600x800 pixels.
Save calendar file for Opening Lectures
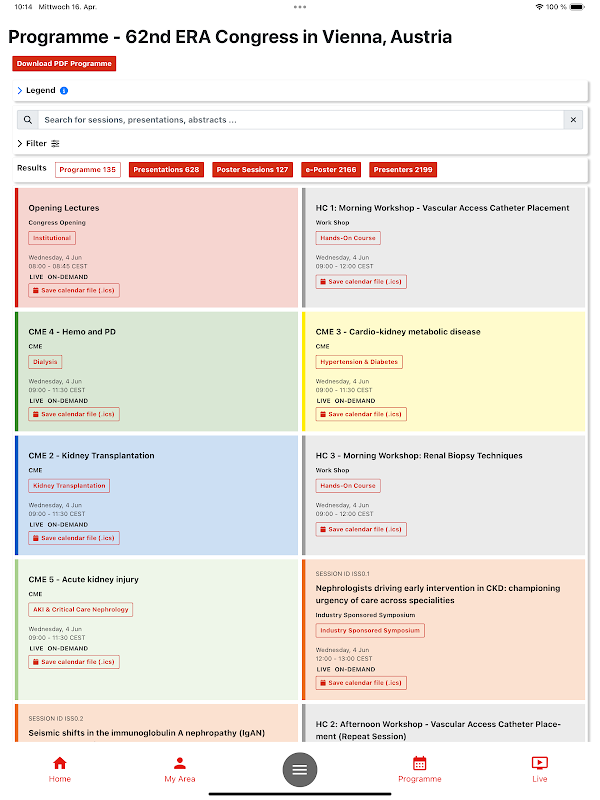click(x=74, y=290)
